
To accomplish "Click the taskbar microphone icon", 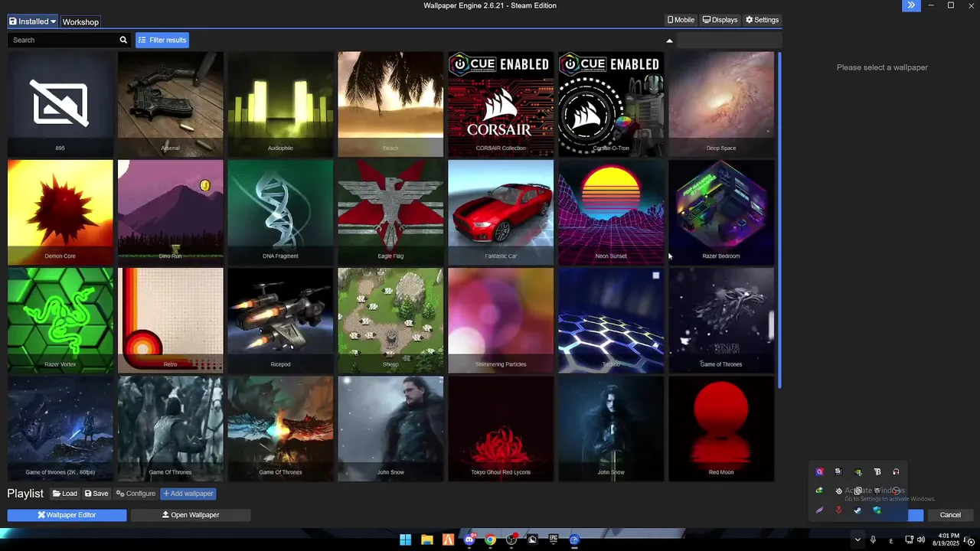I will pos(873,540).
